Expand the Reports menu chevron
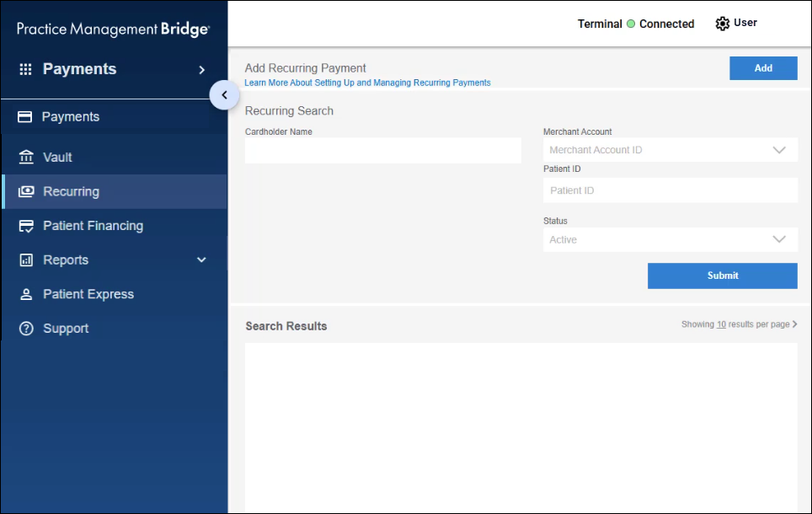Viewport: 812px width, 514px height. tap(201, 260)
